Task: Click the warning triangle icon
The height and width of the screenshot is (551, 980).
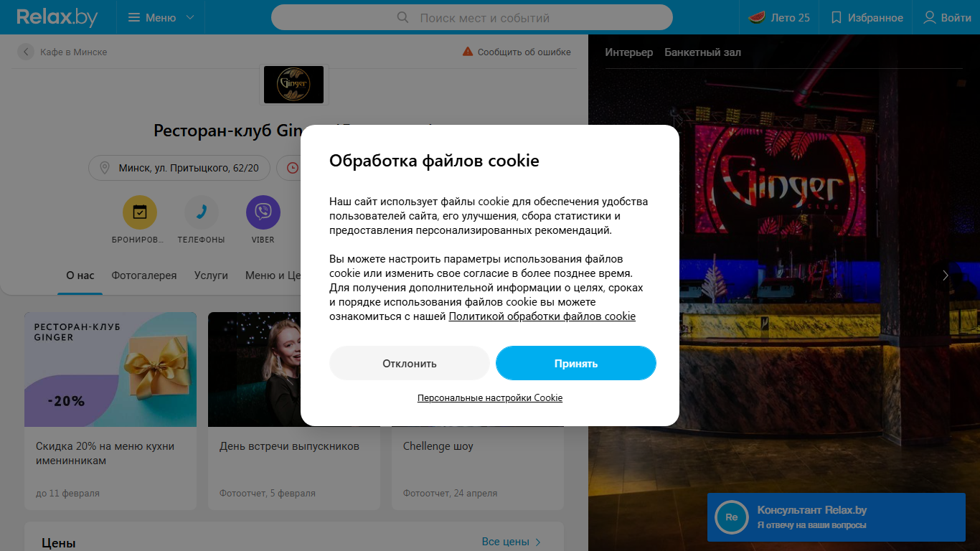Action: pyautogui.click(x=468, y=52)
